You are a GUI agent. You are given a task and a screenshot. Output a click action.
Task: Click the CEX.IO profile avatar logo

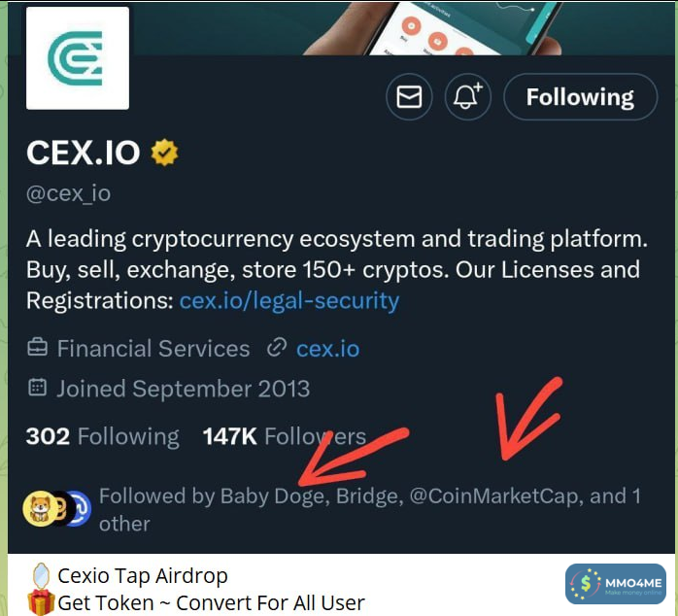[x=78, y=58]
